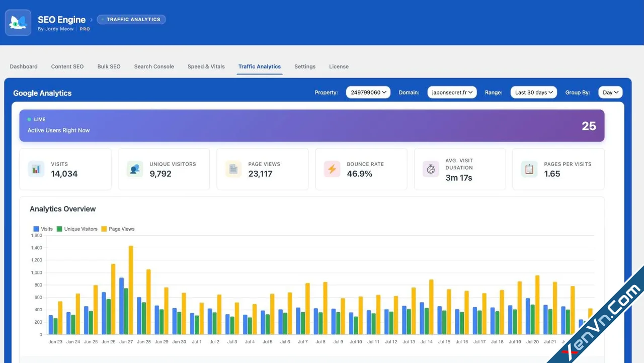
Task: Click the tallest Page Views bar on Jun 27
Action: point(131,290)
